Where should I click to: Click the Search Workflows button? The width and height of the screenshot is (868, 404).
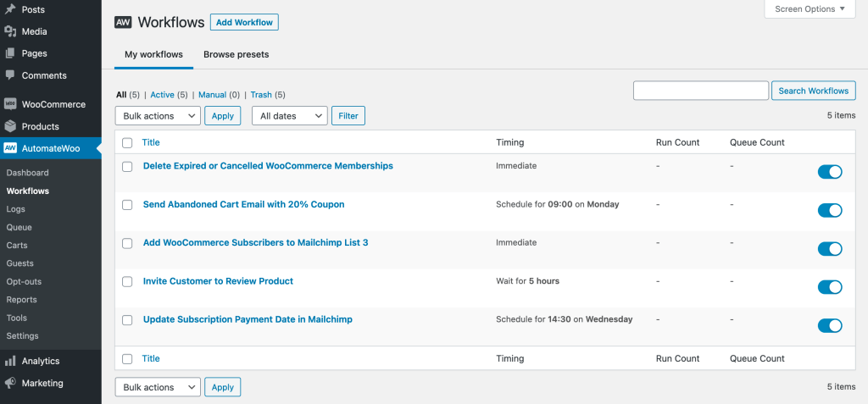point(813,91)
